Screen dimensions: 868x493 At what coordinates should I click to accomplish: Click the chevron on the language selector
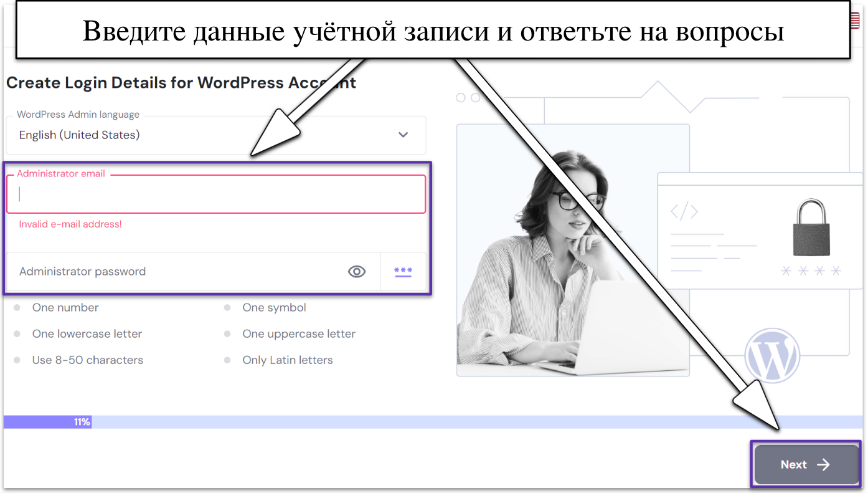coord(403,134)
